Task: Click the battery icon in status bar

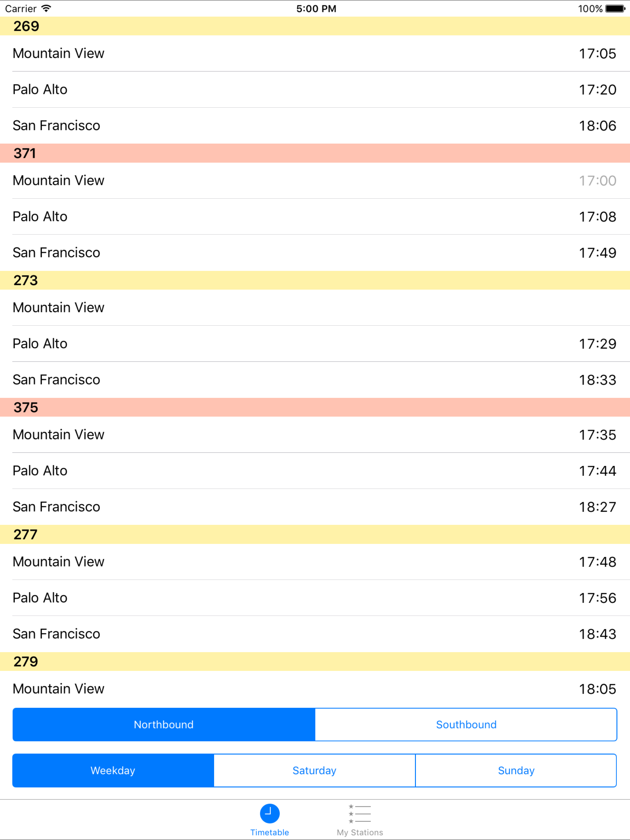Action: tap(615, 8)
